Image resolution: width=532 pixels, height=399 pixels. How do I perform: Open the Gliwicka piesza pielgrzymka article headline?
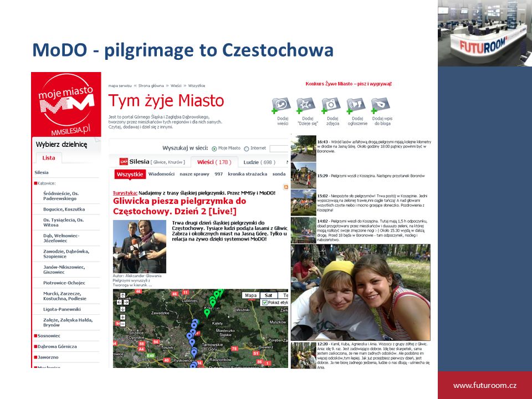pos(180,206)
